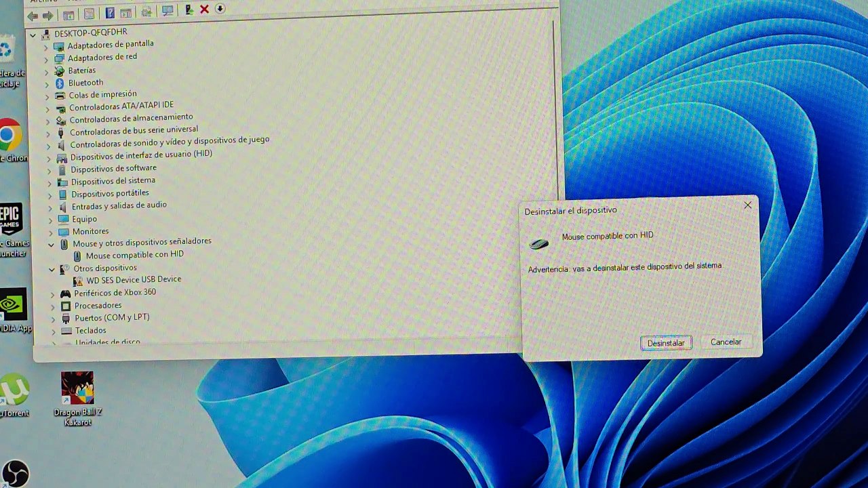Click the Baterías category icon
The image size is (868, 488).
coord(60,71)
